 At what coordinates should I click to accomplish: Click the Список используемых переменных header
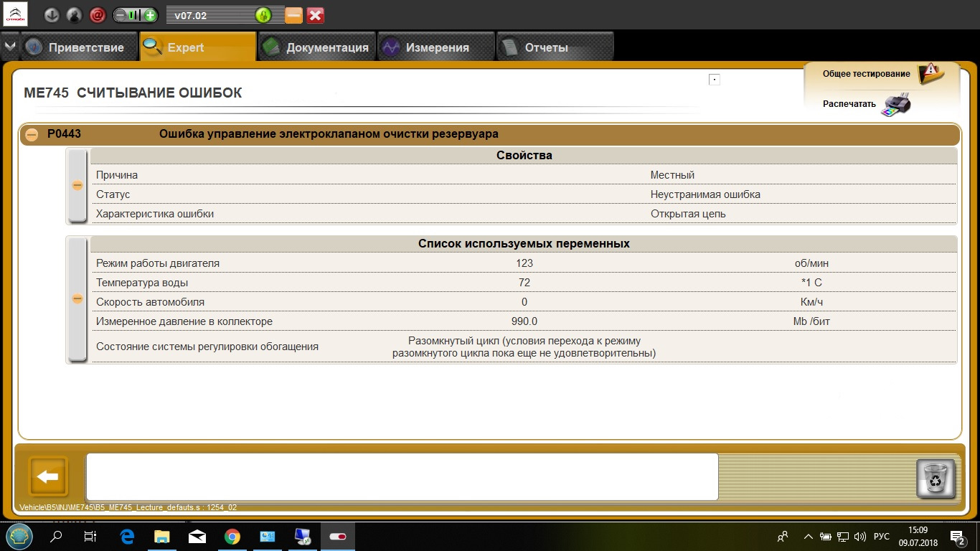coord(524,244)
